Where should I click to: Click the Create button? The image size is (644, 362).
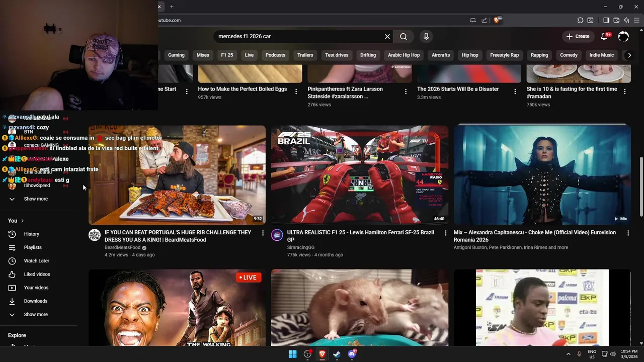[578, 36]
